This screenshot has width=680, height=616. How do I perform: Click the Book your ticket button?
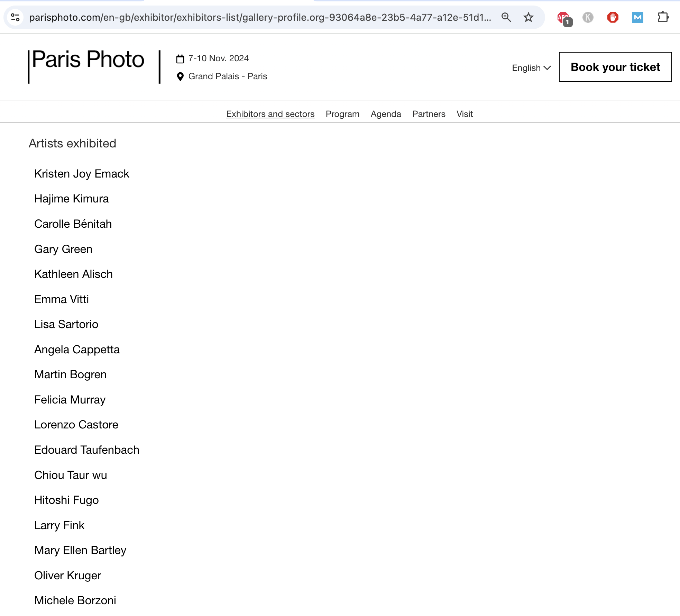click(x=615, y=67)
